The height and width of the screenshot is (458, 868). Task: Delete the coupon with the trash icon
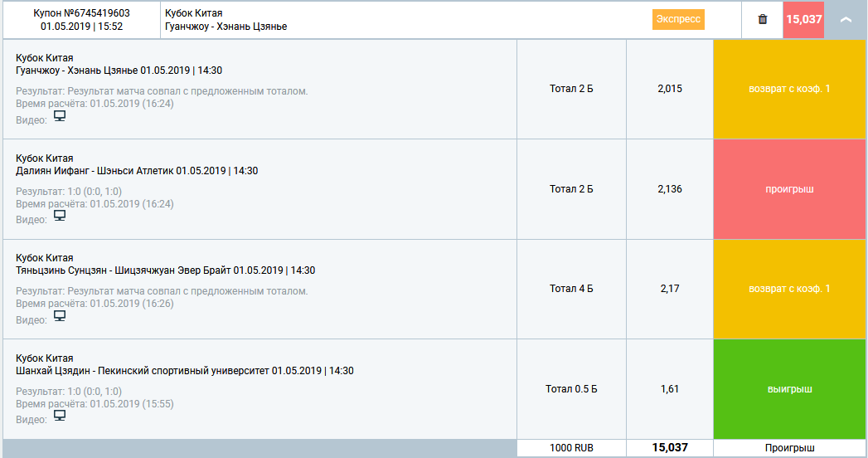pos(762,19)
